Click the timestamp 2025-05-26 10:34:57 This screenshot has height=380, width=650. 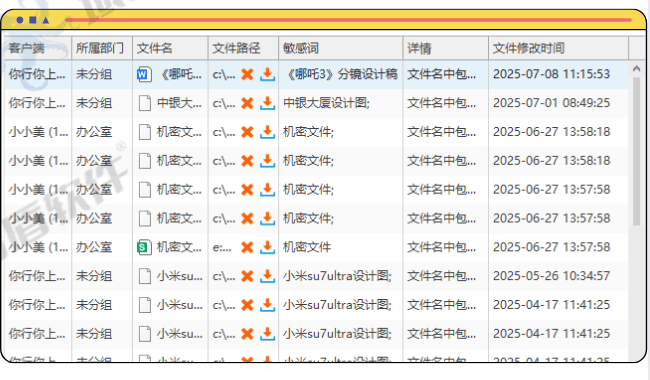coord(551,276)
